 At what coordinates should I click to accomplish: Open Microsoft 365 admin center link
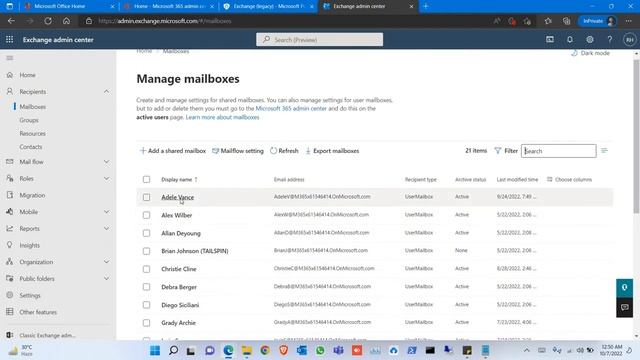pyautogui.click(x=291, y=109)
